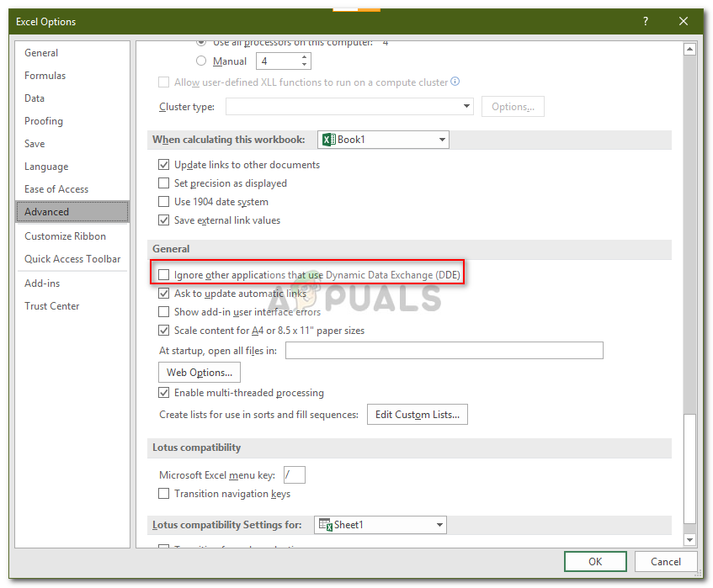Toggle Scale content for A4 paper sizes
This screenshot has width=713, height=588.
pos(163,331)
